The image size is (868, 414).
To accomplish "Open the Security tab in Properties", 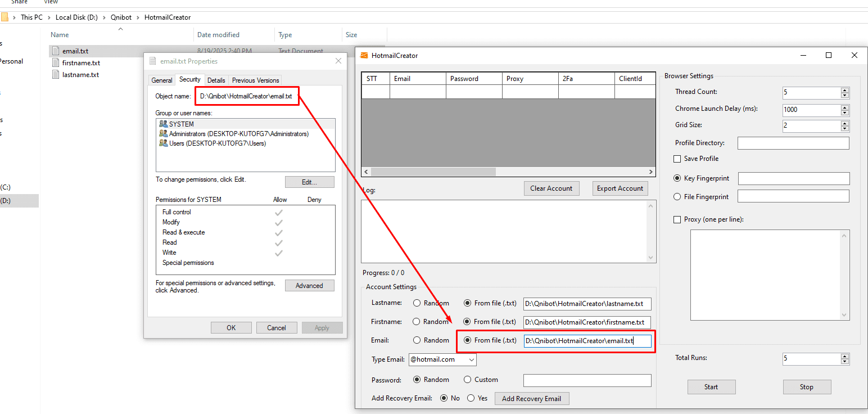I will tap(190, 80).
